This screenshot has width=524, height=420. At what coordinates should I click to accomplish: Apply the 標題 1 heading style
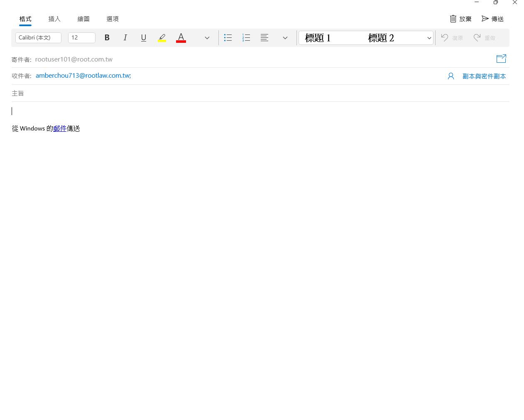pos(318,38)
